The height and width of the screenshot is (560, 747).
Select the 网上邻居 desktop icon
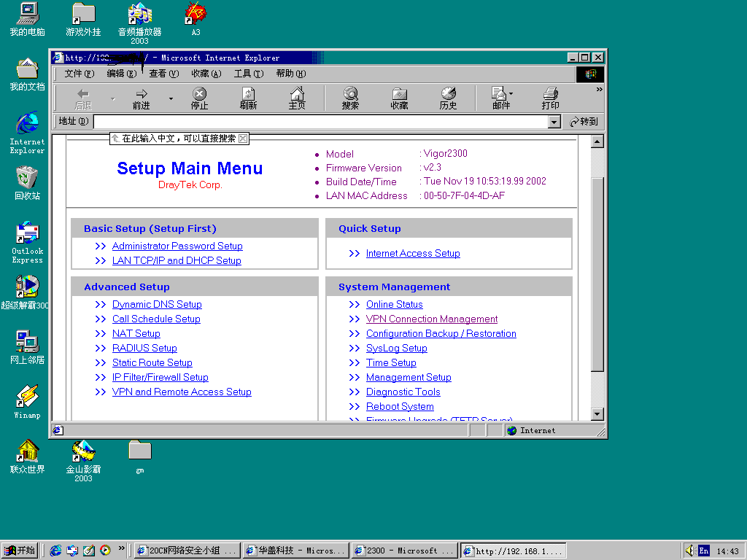(27, 347)
